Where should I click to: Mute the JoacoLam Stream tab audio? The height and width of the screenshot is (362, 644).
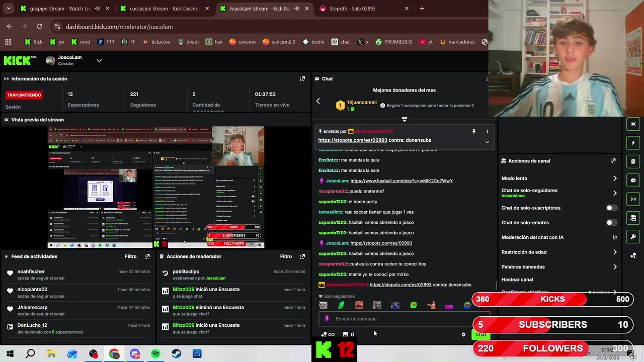click(297, 9)
